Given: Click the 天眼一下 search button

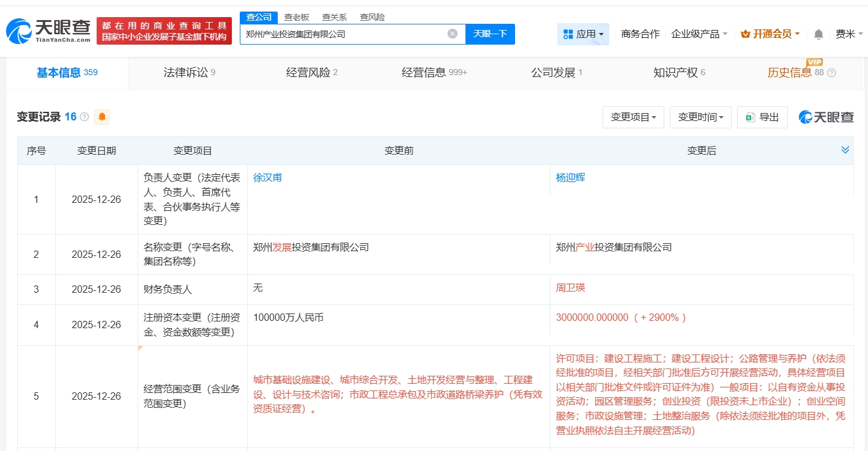Looking at the screenshot, I should tap(490, 34).
